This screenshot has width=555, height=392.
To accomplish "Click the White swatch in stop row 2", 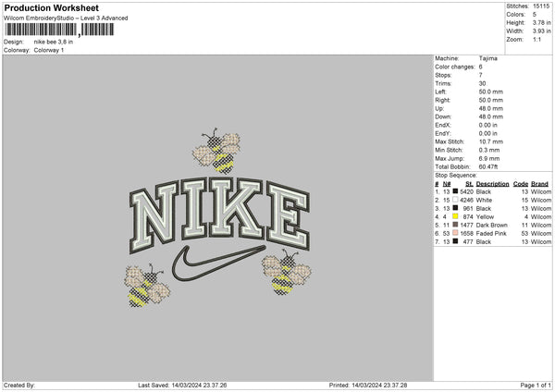I will [455, 200].
